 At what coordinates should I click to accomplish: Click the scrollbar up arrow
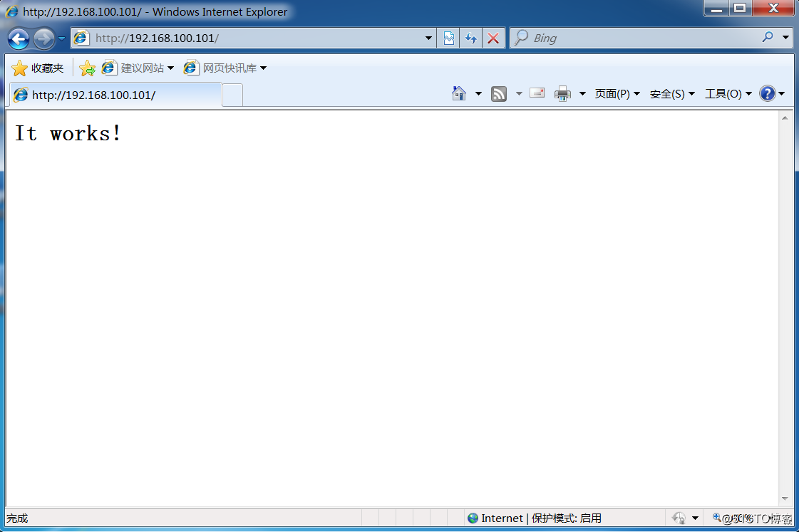[x=785, y=118]
